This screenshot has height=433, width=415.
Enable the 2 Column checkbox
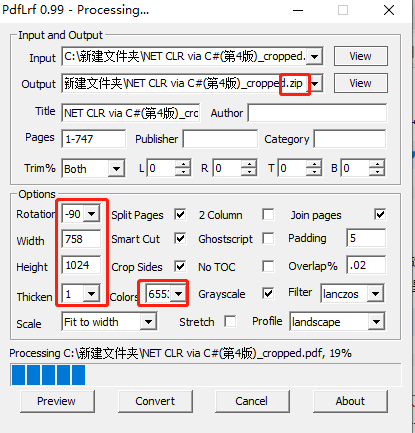[x=268, y=214]
